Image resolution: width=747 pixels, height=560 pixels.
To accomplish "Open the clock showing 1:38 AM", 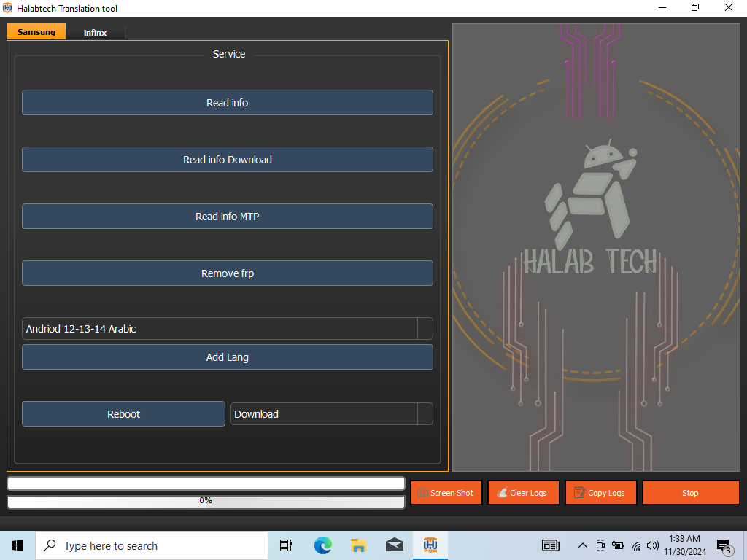I will (x=684, y=545).
